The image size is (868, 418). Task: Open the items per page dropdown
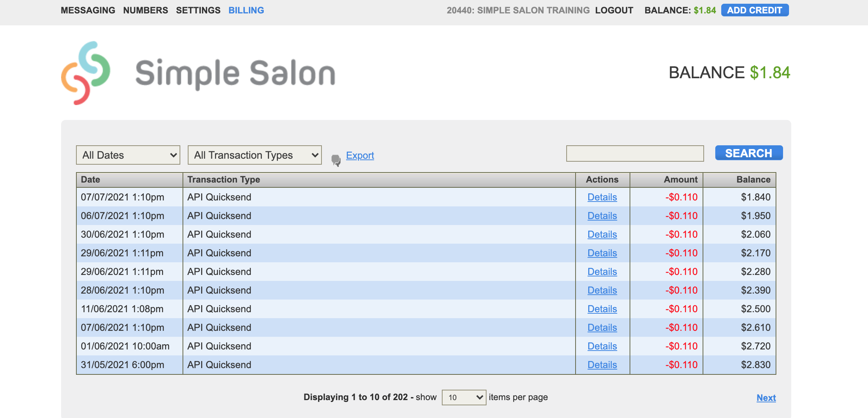point(464,398)
